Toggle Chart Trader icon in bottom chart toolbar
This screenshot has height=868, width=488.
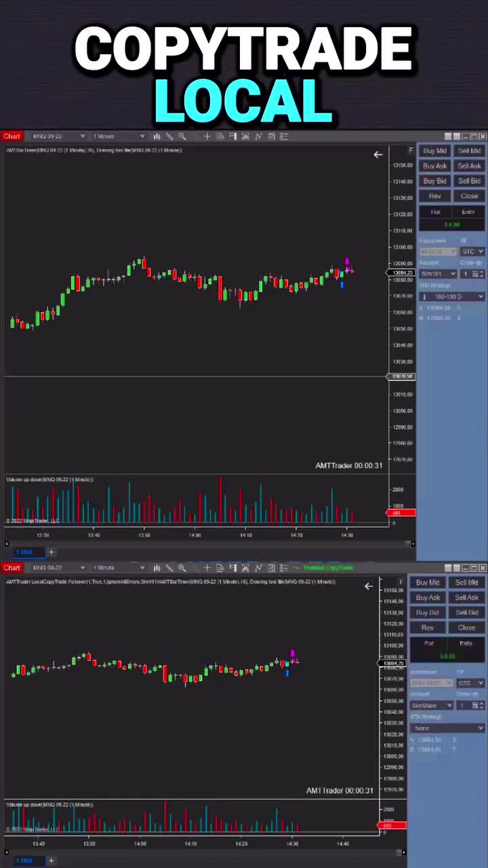tap(233, 568)
